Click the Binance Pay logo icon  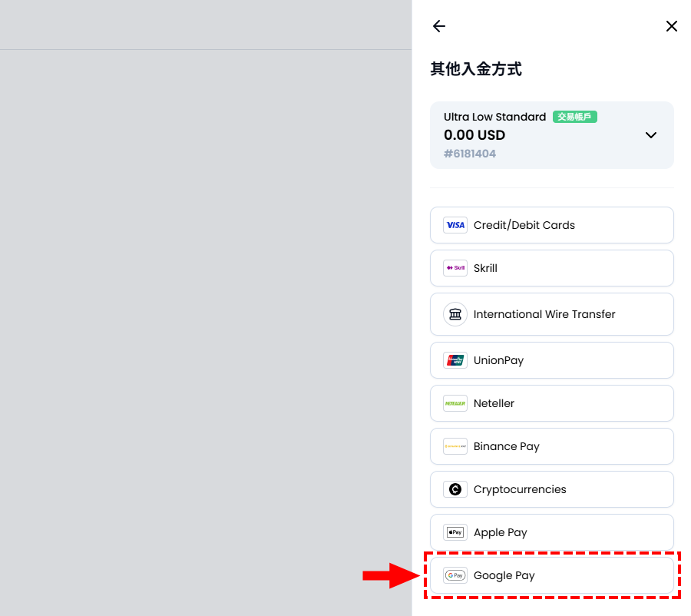tap(455, 446)
